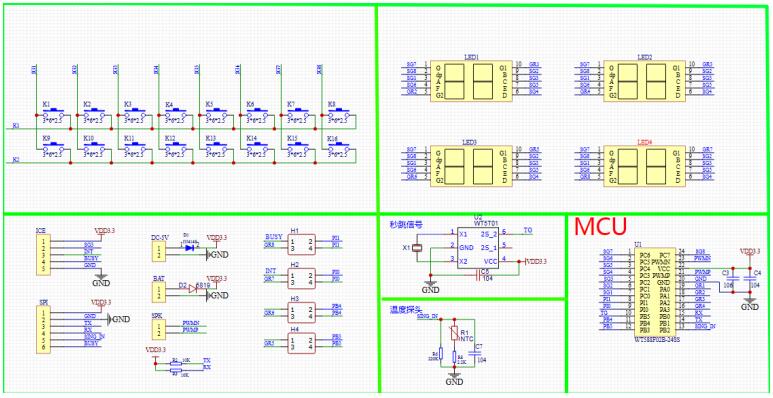This screenshot has height=398, width=773.
Task: Select the K1 push button symbol
Action: pyautogui.click(x=54, y=113)
